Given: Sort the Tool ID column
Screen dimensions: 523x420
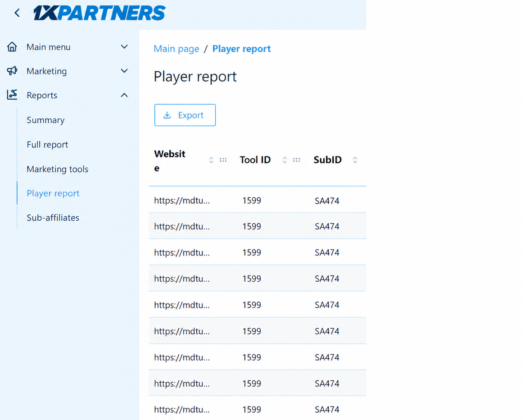Looking at the screenshot, I should pos(285,160).
